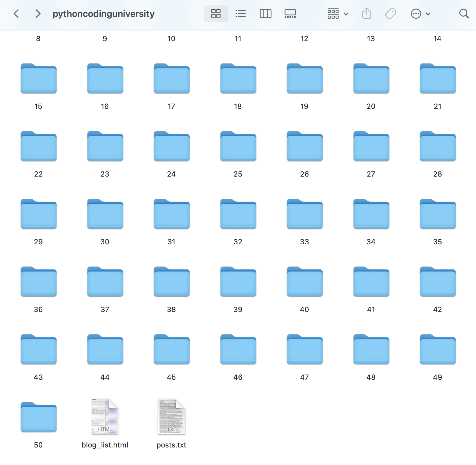This screenshot has height=465, width=476.
Task: Go back with the left arrow
Action: click(x=16, y=14)
